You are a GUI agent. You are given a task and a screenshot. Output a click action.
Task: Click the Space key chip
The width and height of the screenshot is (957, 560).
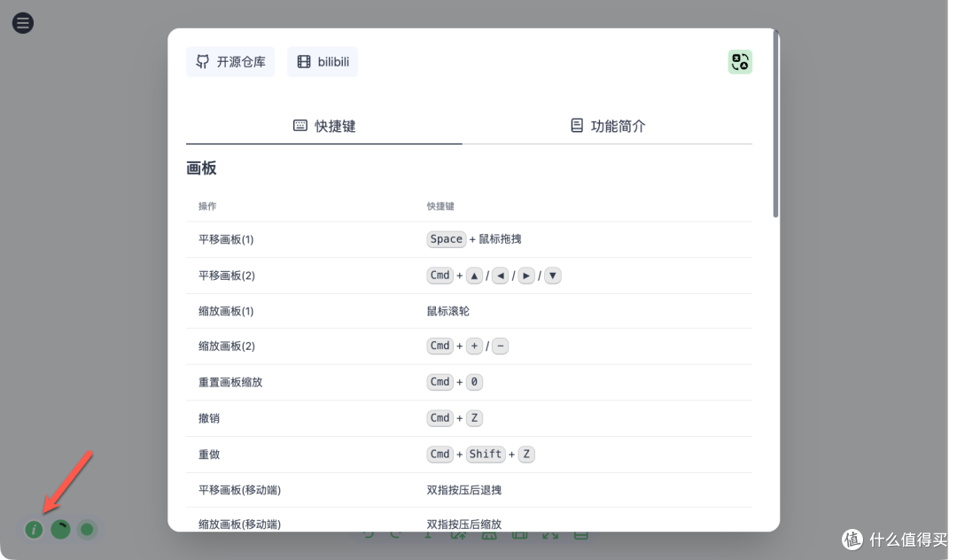point(446,239)
